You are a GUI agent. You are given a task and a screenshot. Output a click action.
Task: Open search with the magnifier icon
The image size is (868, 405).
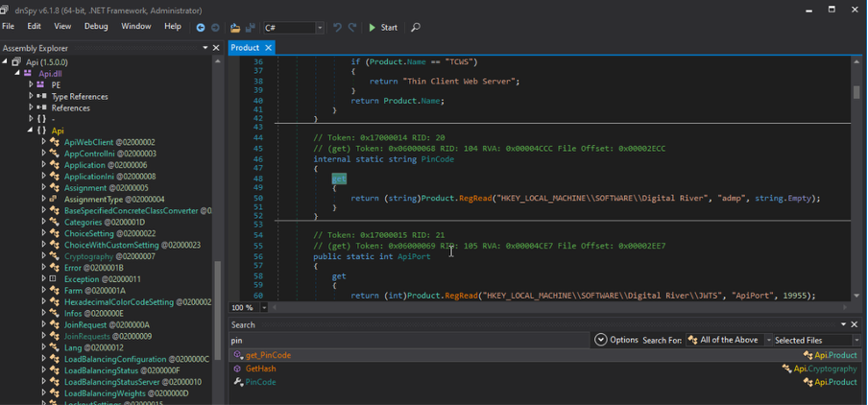tap(416, 27)
